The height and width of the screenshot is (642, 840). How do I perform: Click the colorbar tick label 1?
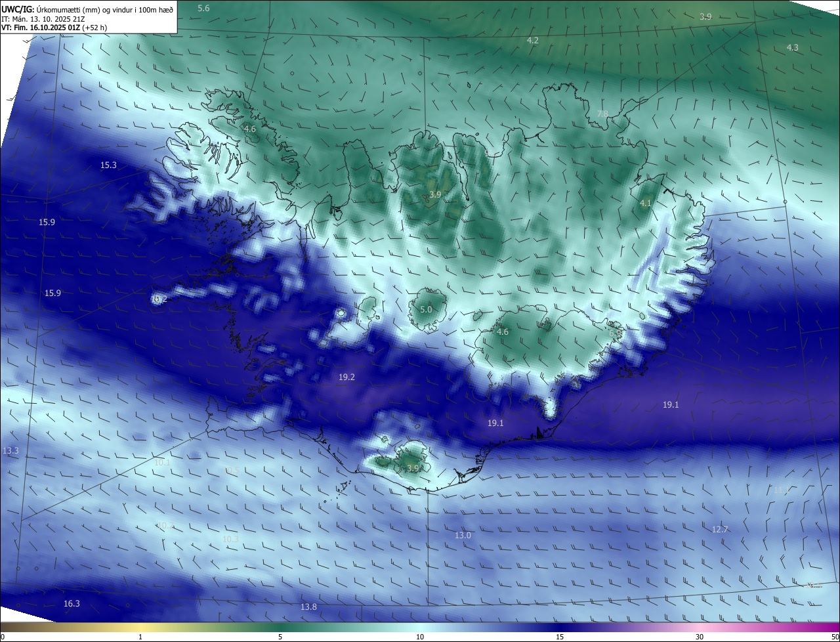(x=140, y=637)
